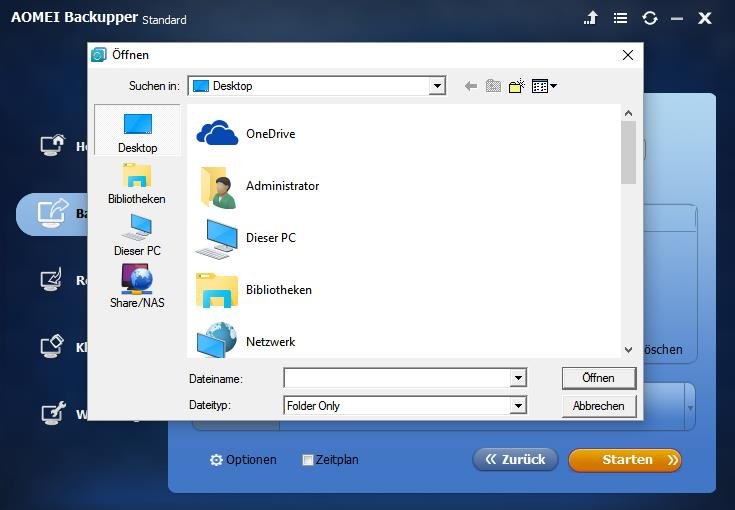This screenshot has width=735, height=510.
Task: Enable the Zeitplan checkbox
Action: 308,460
